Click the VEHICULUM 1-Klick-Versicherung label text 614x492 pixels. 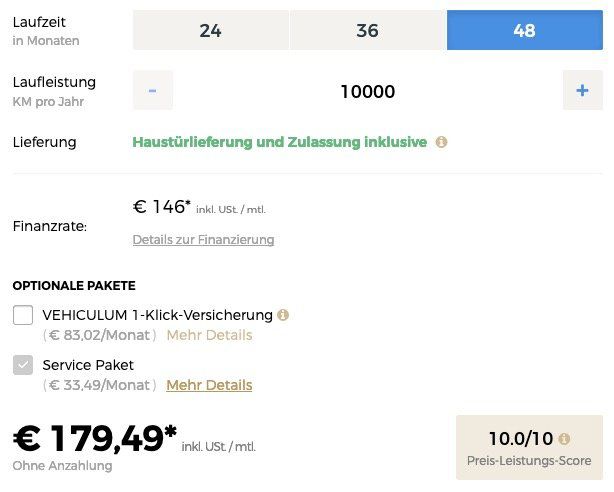pos(158,315)
